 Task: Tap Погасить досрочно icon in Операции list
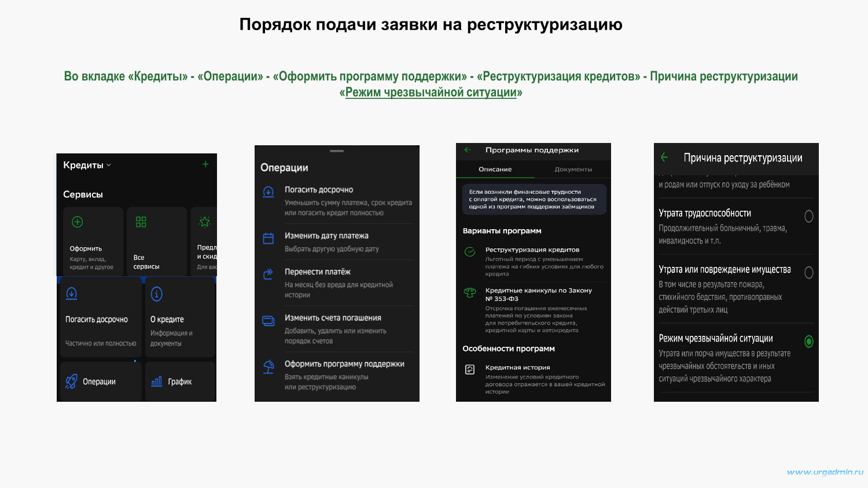269,192
